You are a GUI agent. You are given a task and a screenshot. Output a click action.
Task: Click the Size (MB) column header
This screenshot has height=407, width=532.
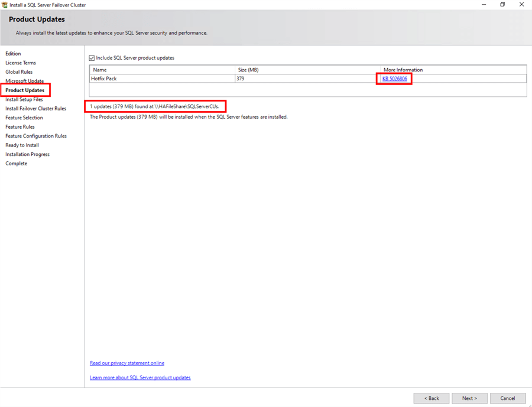(x=307, y=70)
